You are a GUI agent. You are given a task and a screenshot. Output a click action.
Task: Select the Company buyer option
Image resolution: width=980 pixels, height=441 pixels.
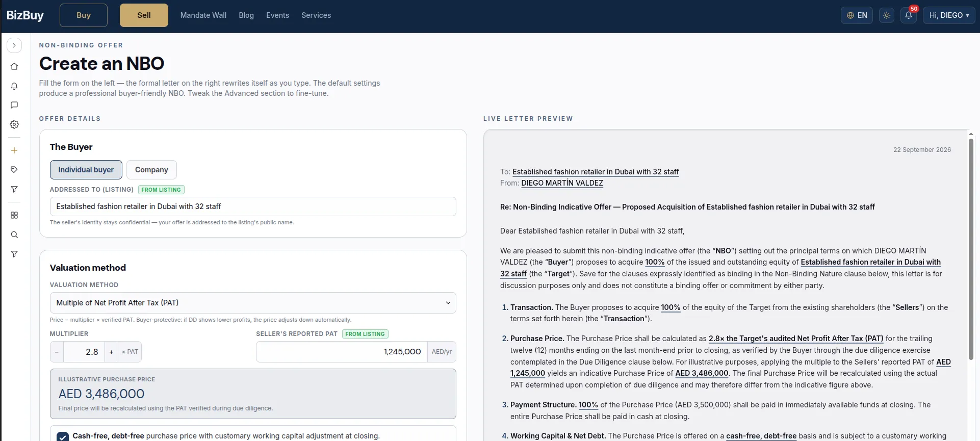tap(151, 170)
